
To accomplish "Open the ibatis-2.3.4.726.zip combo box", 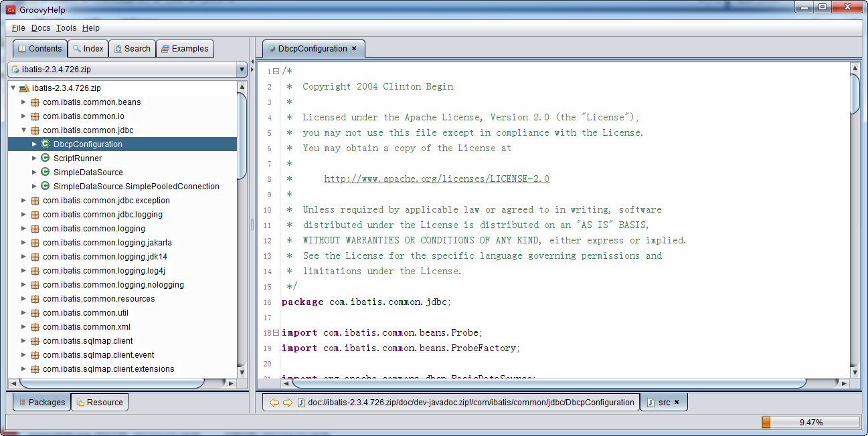I will (127, 70).
